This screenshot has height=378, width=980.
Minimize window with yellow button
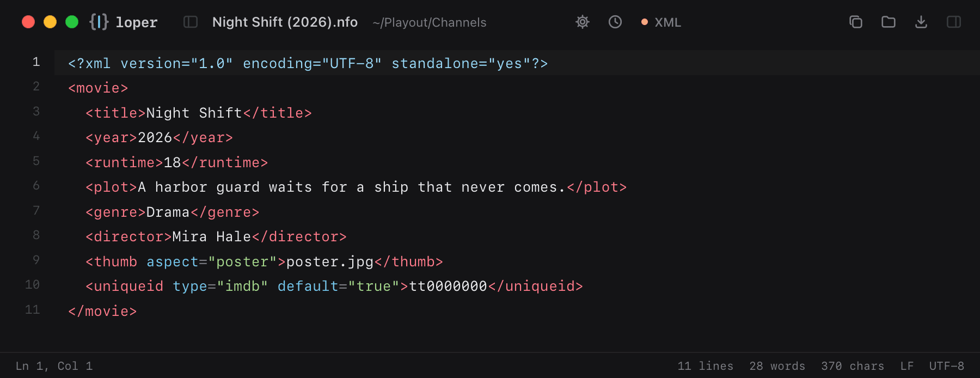(50, 22)
